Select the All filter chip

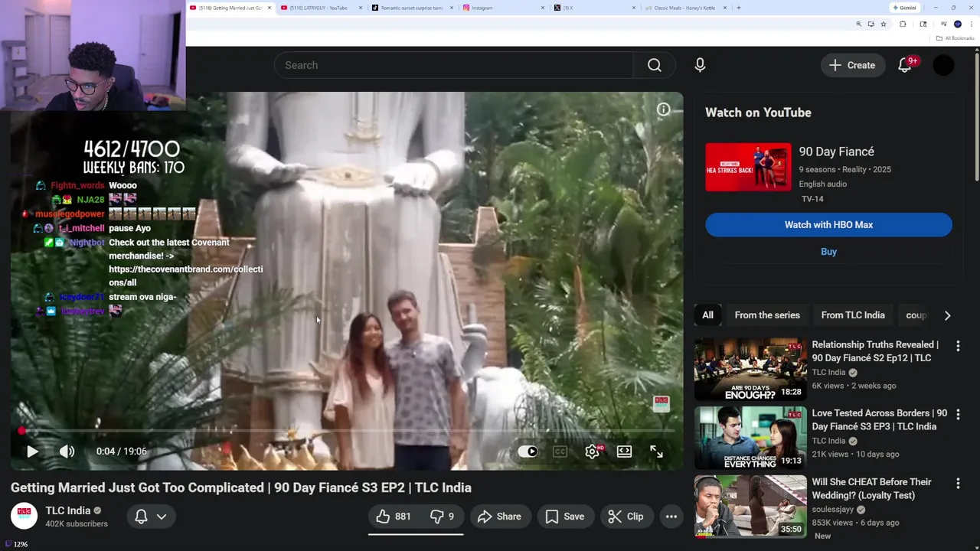pyautogui.click(x=708, y=315)
